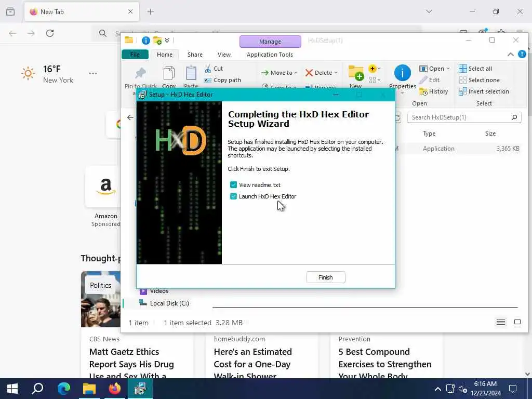
Task: Open the Firefox list all tabs dropdown
Action: point(429,11)
